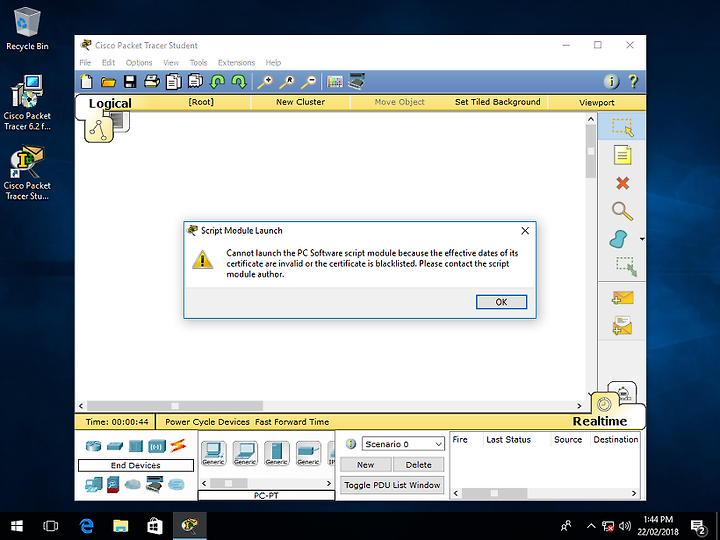Screen dimensions: 720x540
Task: Select the Routers device category
Action: (93, 445)
